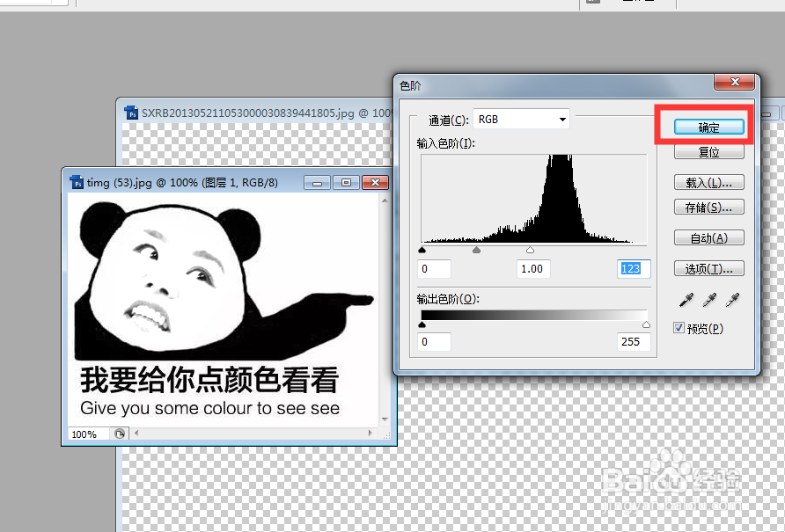Screen dimensions: 785x532
Task: Click the status icon beside the zoom field
Action: [x=119, y=434]
